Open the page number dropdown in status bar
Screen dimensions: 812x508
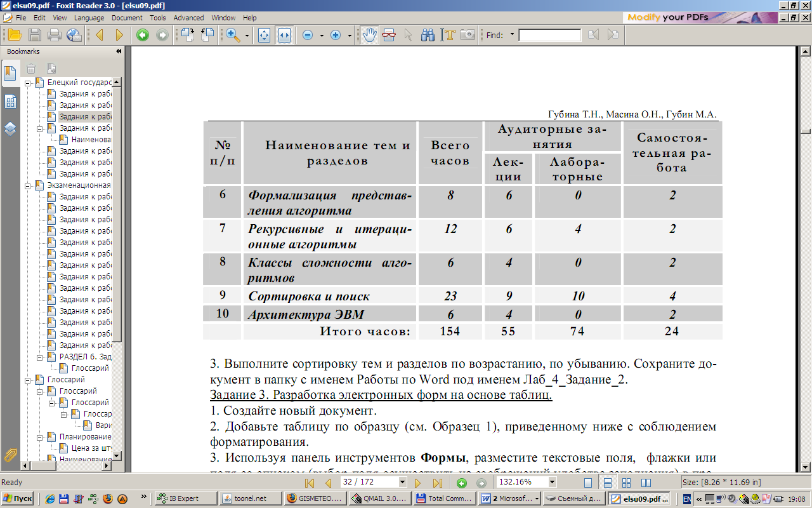tap(402, 482)
